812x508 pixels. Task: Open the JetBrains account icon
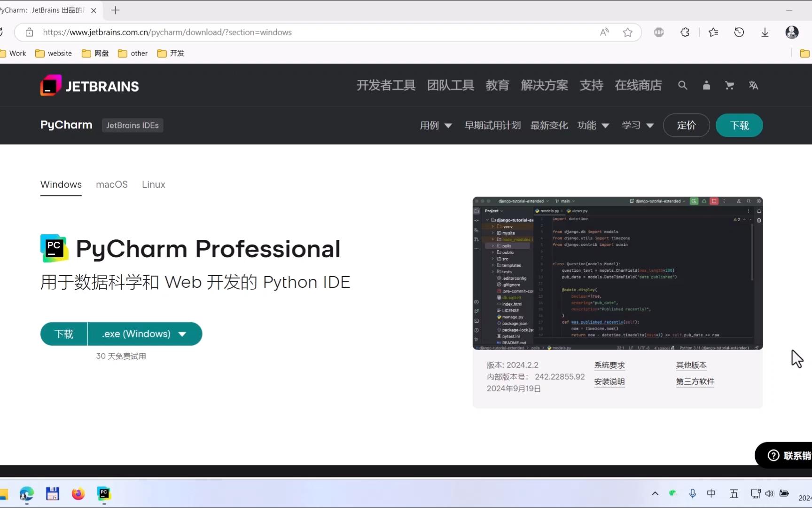pos(706,85)
